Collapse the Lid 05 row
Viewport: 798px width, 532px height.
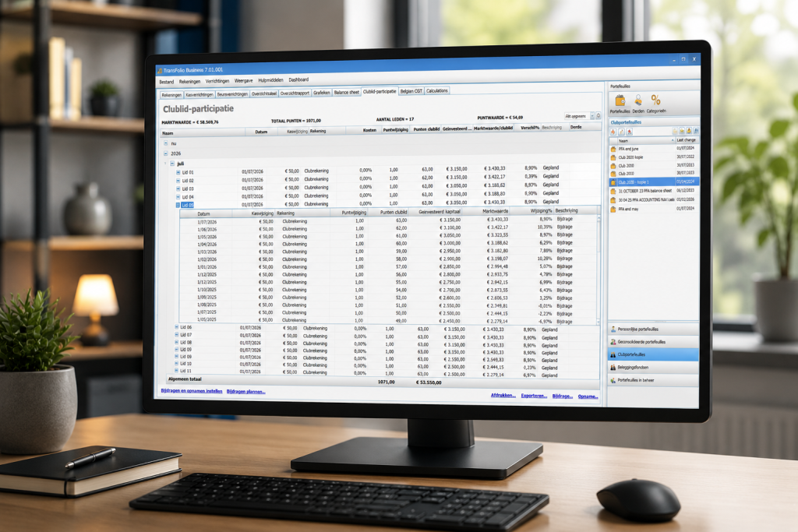(178, 205)
